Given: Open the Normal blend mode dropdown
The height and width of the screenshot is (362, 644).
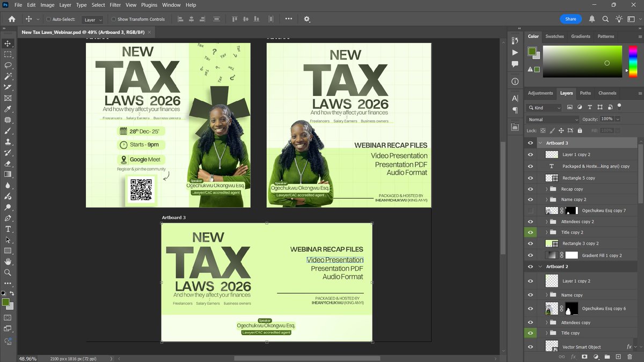Looking at the screenshot, I should click(553, 119).
